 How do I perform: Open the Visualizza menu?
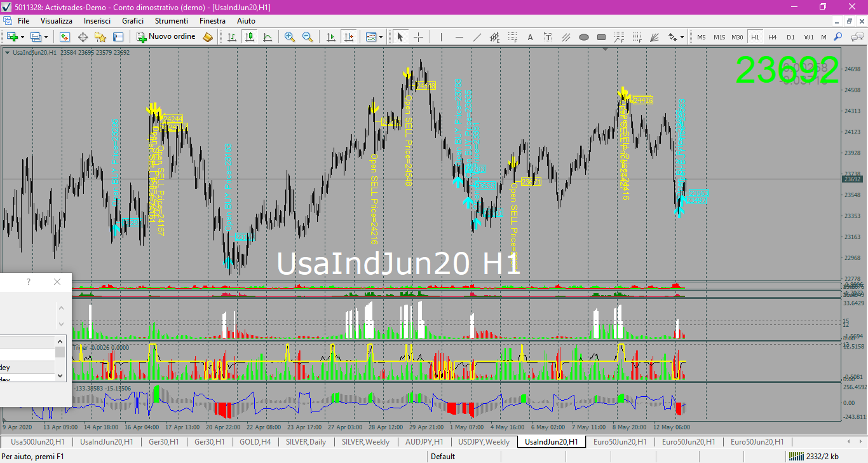click(x=57, y=21)
